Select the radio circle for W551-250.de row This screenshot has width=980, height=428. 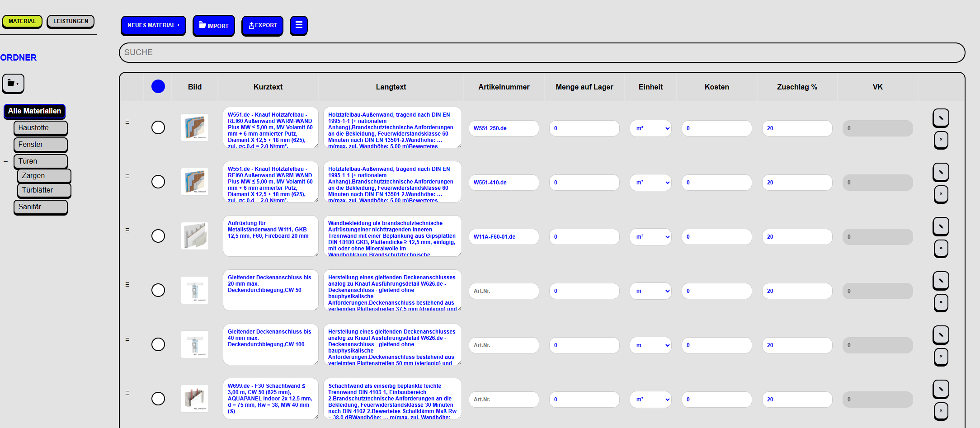click(158, 127)
